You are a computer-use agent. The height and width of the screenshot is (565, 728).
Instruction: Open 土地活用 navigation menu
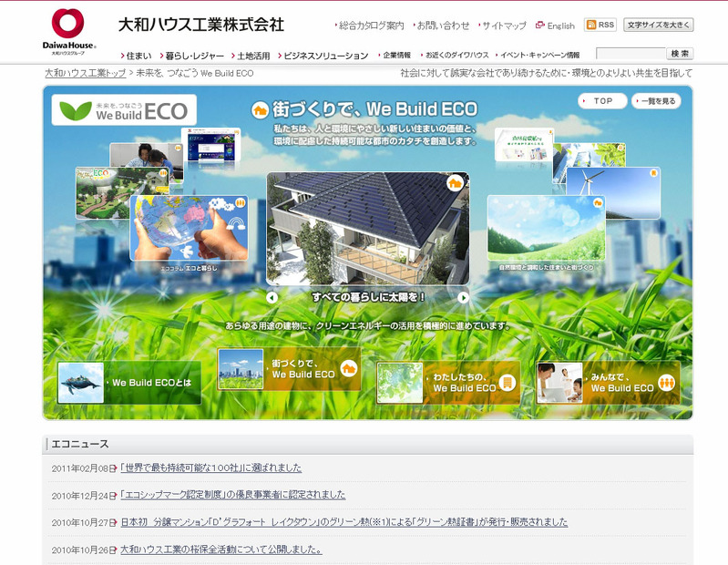251,56
